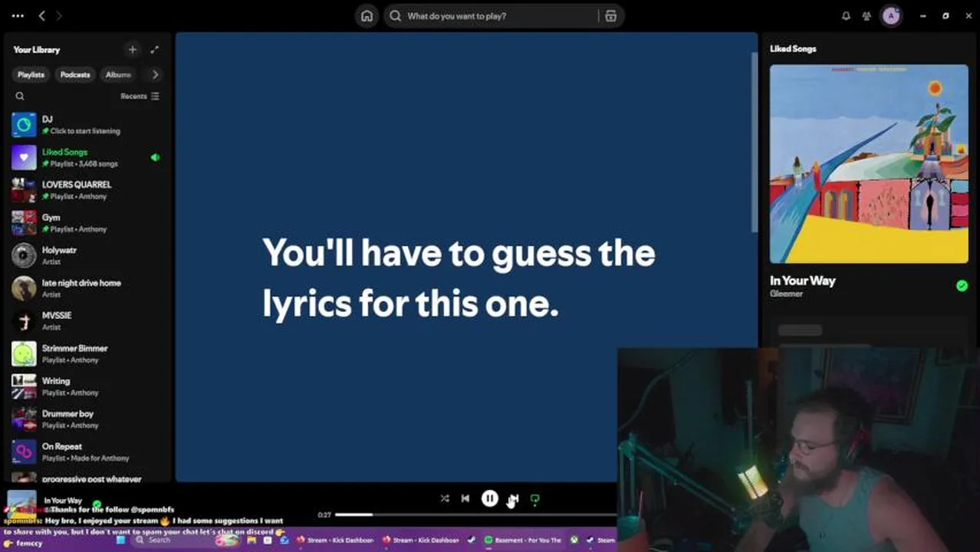Select the Albums filter chip
The width and height of the screenshot is (980, 552).
point(118,74)
